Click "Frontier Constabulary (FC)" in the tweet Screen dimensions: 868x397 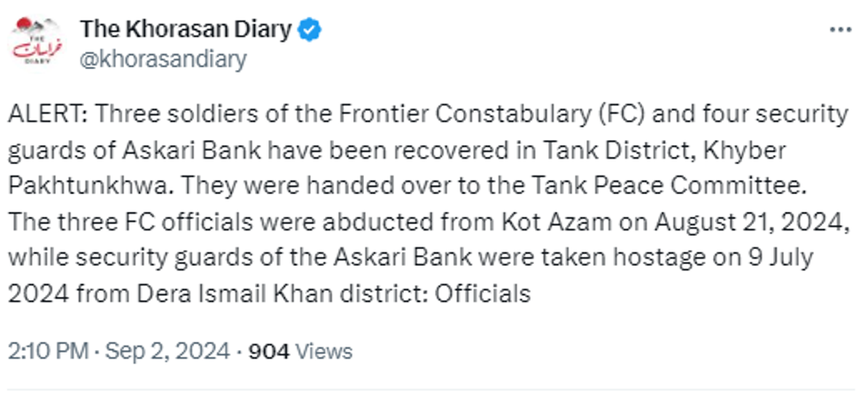point(478,113)
